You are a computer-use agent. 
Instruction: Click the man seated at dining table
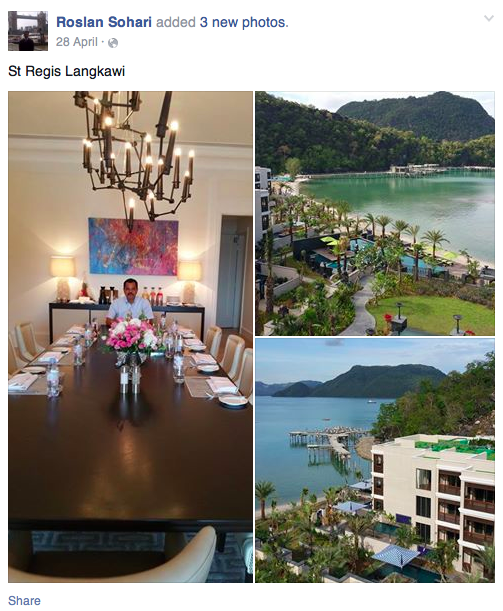point(130,302)
